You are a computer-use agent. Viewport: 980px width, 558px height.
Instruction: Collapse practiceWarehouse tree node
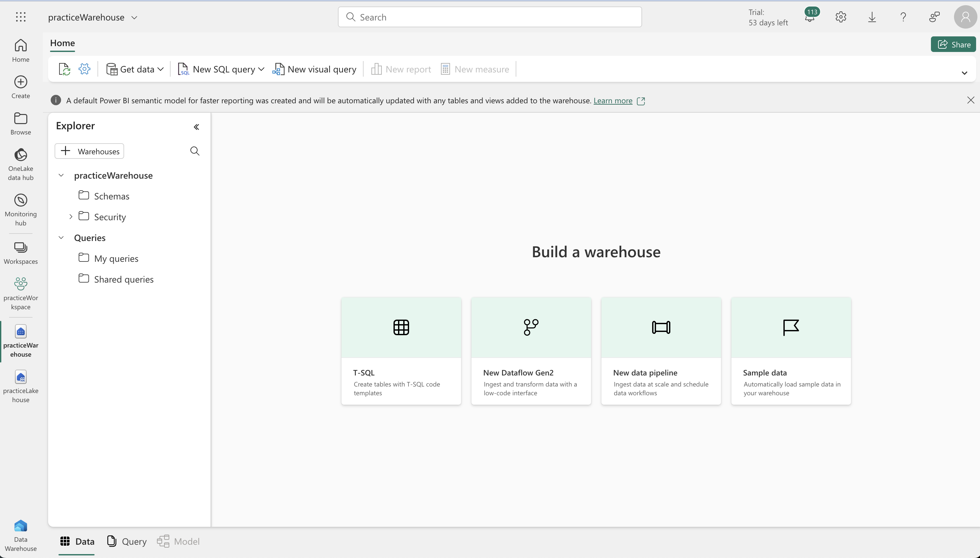61,175
